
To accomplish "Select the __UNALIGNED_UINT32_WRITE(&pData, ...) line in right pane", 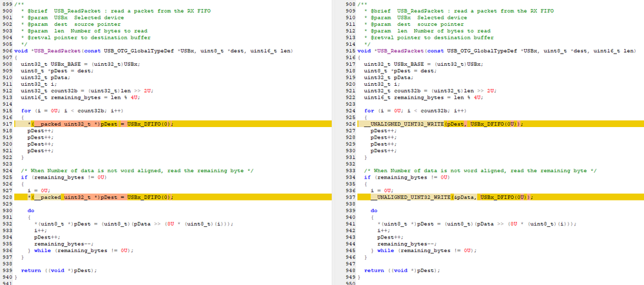I will [452, 197].
